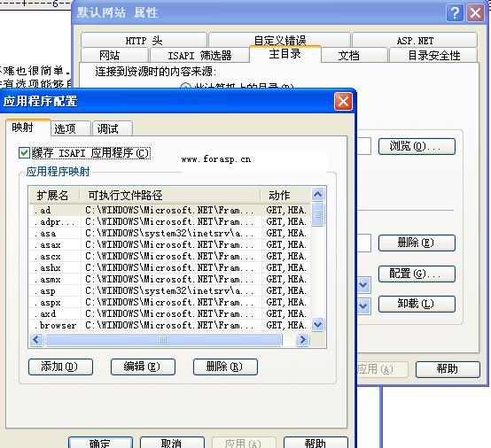The height and width of the screenshot is (448, 491).
Task: Open the upper dropdown arrow beside 配置(G)
Action: pyautogui.click(x=363, y=285)
